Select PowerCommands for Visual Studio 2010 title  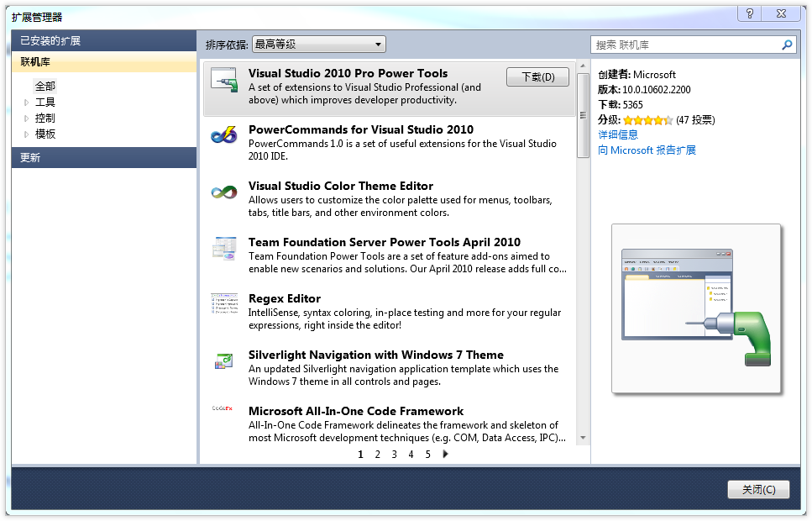click(361, 129)
